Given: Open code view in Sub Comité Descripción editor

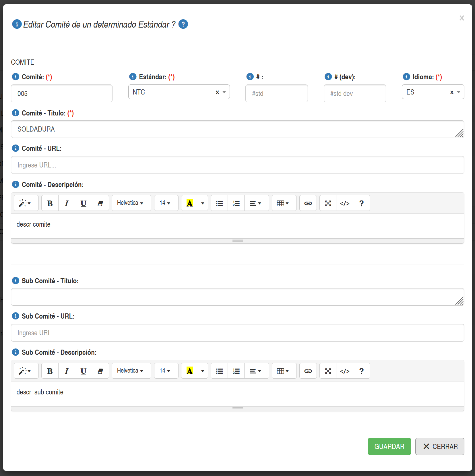Looking at the screenshot, I should tap(345, 371).
